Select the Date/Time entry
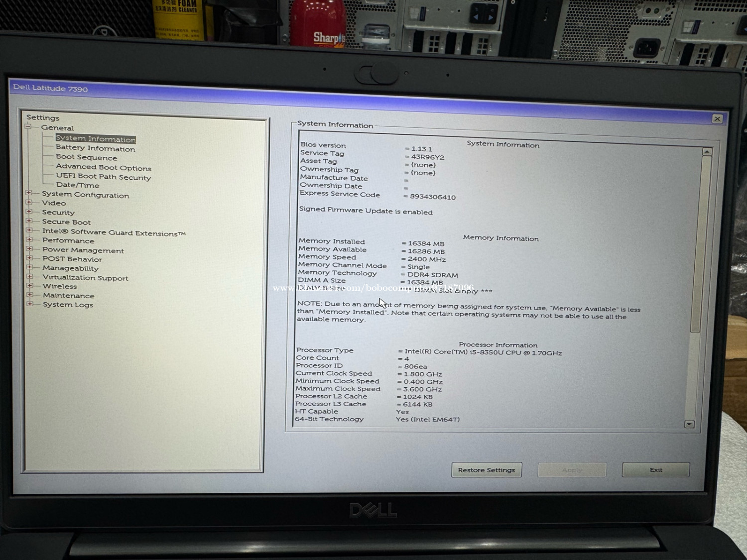The width and height of the screenshot is (747, 560). [77, 185]
